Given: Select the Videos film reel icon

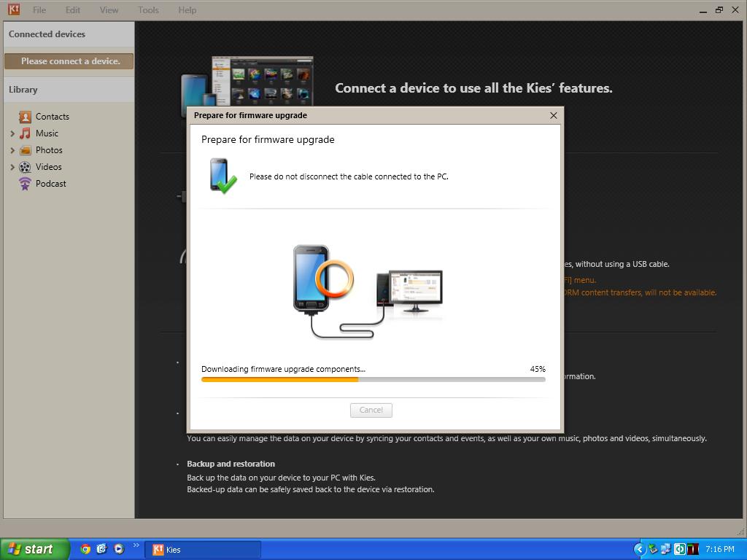Looking at the screenshot, I should pyautogui.click(x=25, y=167).
